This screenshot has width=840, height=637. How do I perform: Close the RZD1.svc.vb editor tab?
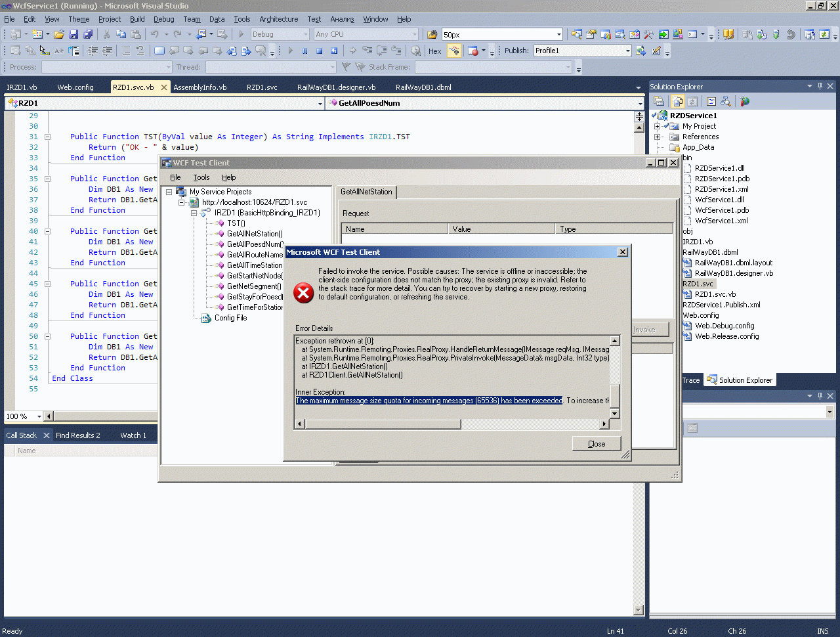pyautogui.click(x=164, y=87)
